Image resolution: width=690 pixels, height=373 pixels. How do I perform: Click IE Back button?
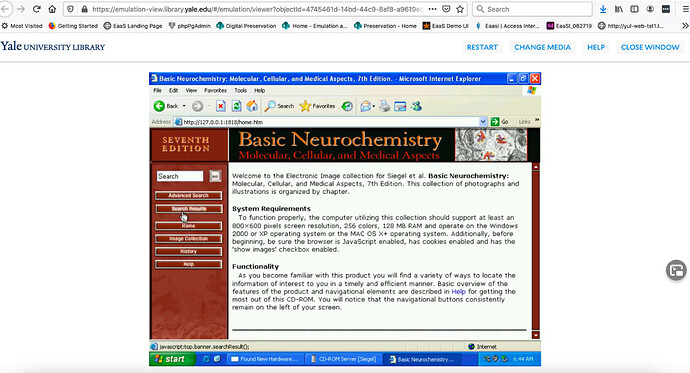[x=166, y=106]
